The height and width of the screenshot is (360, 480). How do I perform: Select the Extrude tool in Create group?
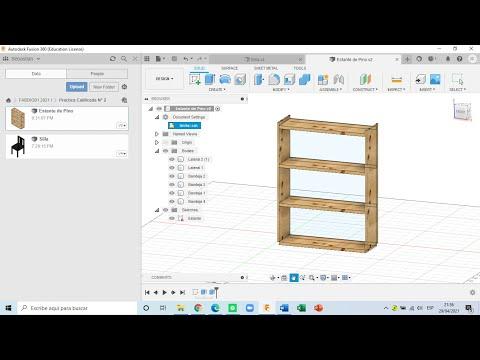coord(210,79)
